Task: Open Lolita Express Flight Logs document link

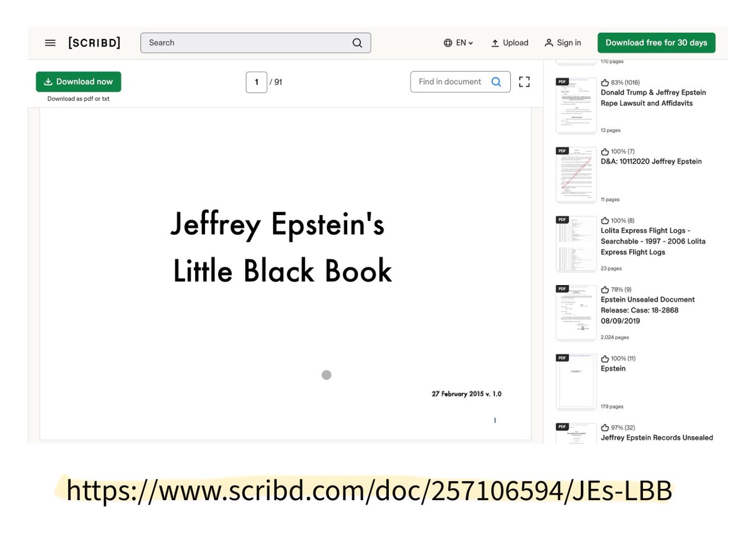Action: (x=653, y=242)
